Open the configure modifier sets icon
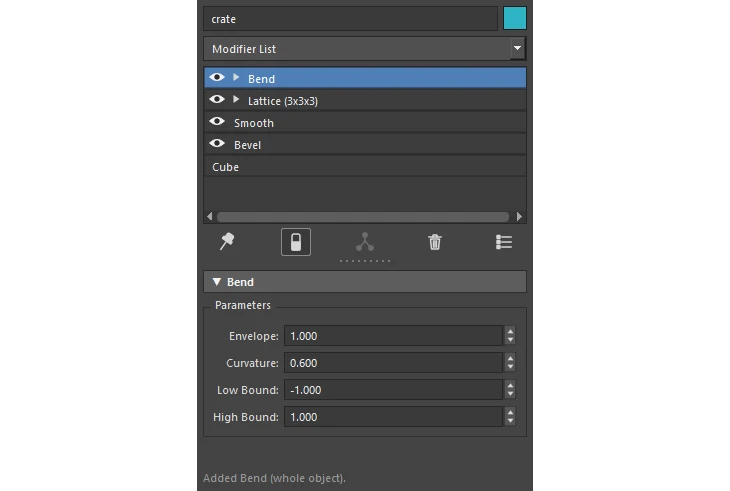The width and height of the screenshot is (730, 491). coord(504,242)
